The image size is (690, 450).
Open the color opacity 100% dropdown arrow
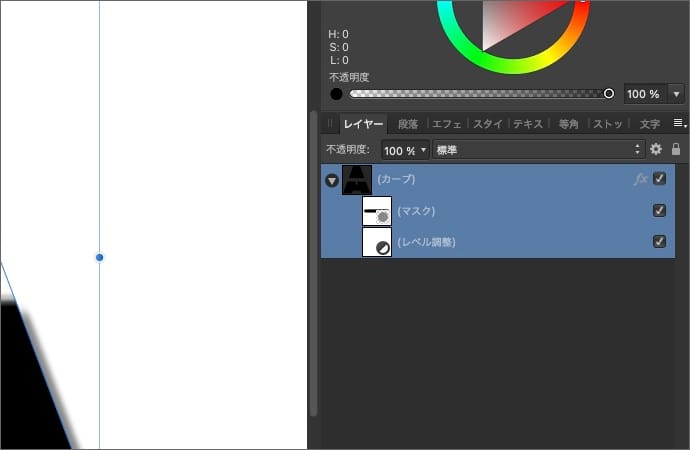677,94
